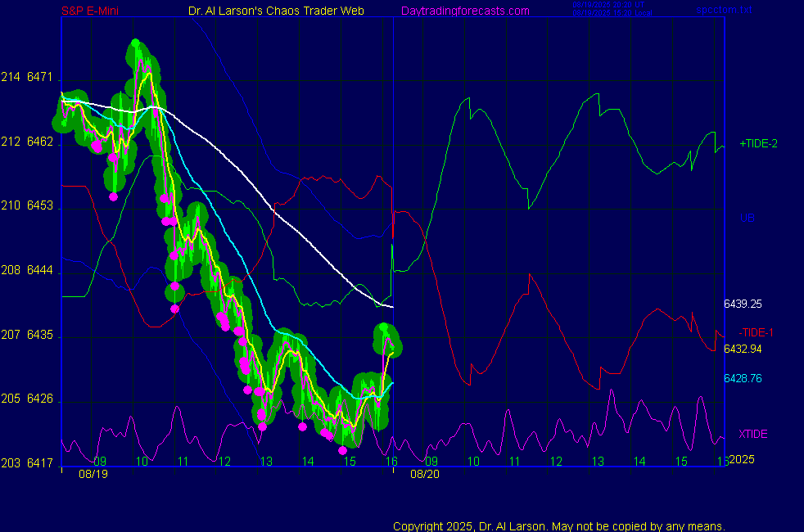804x532 pixels.
Task: Click the 6453 price axis label
Action: click(x=39, y=206)
